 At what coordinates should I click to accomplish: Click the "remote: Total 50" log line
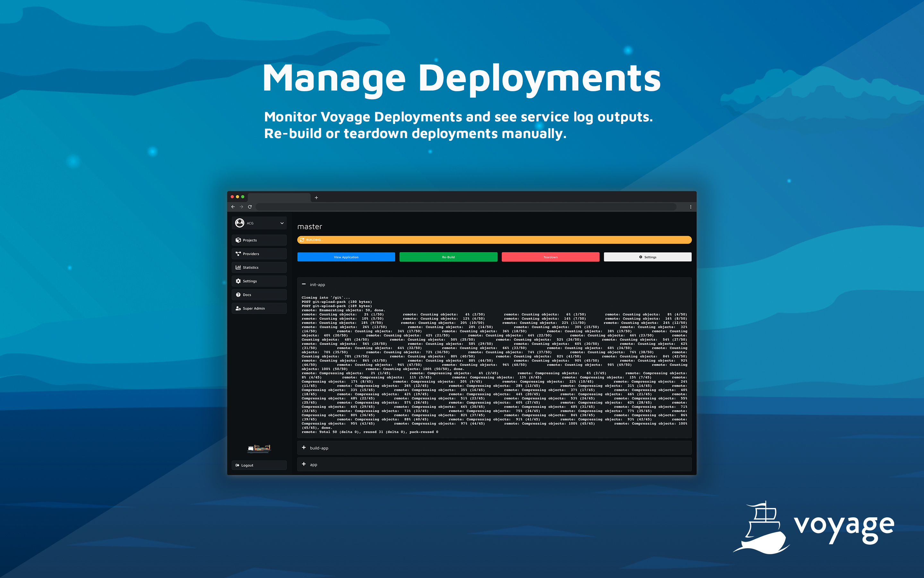coord(370,432)
